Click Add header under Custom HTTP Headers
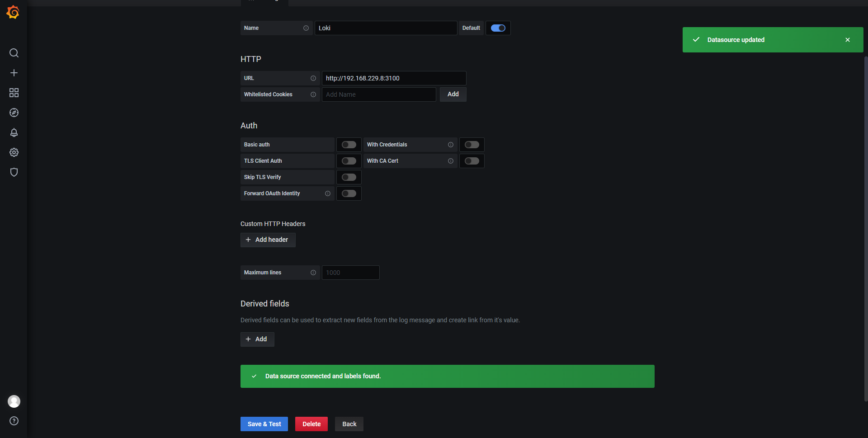This screenshot has width=868, height=438. (x=268, y=240)
